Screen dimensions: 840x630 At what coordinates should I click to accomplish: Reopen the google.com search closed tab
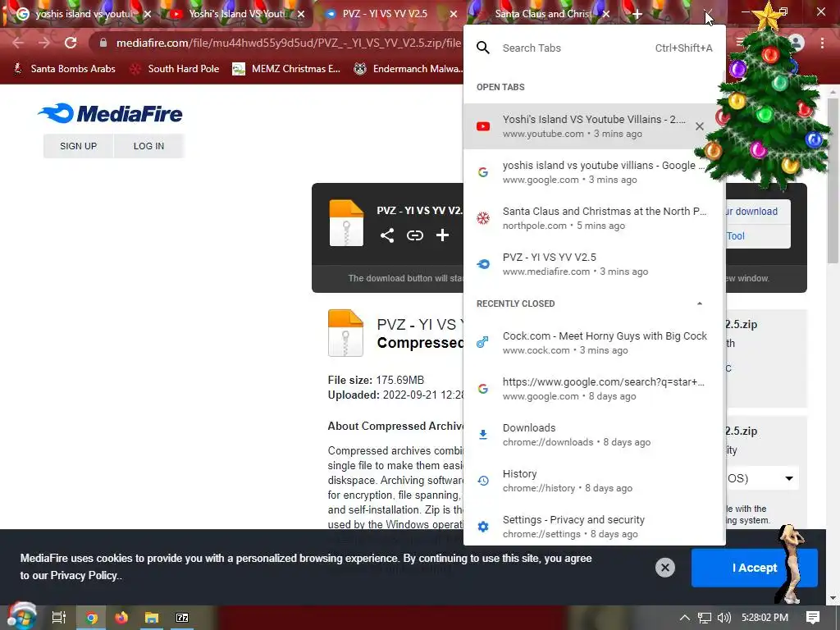[595, 389]
